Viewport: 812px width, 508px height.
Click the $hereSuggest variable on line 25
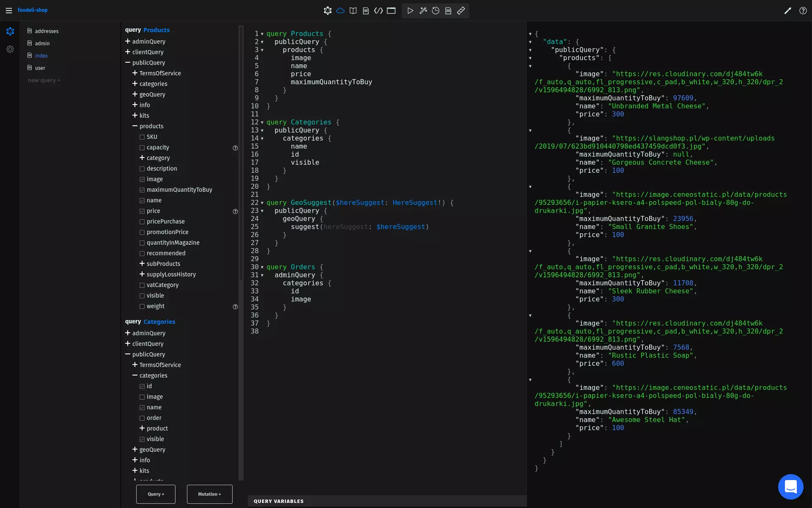[401, 227]
